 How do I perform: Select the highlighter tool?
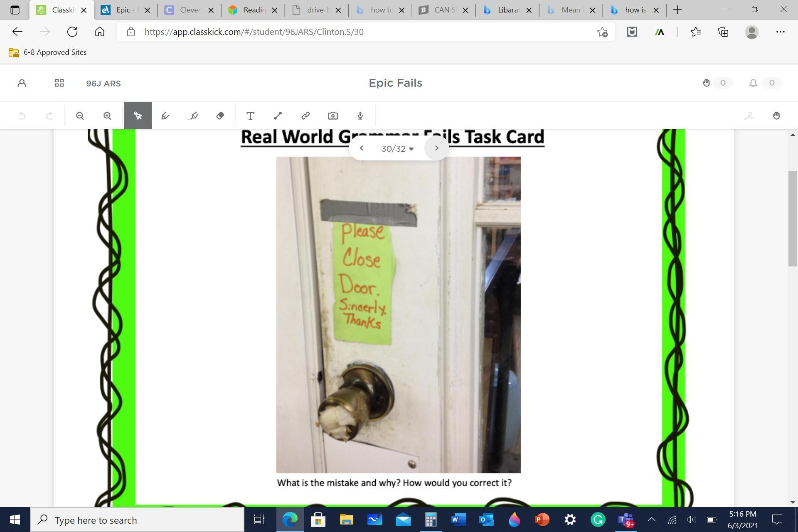193,116
